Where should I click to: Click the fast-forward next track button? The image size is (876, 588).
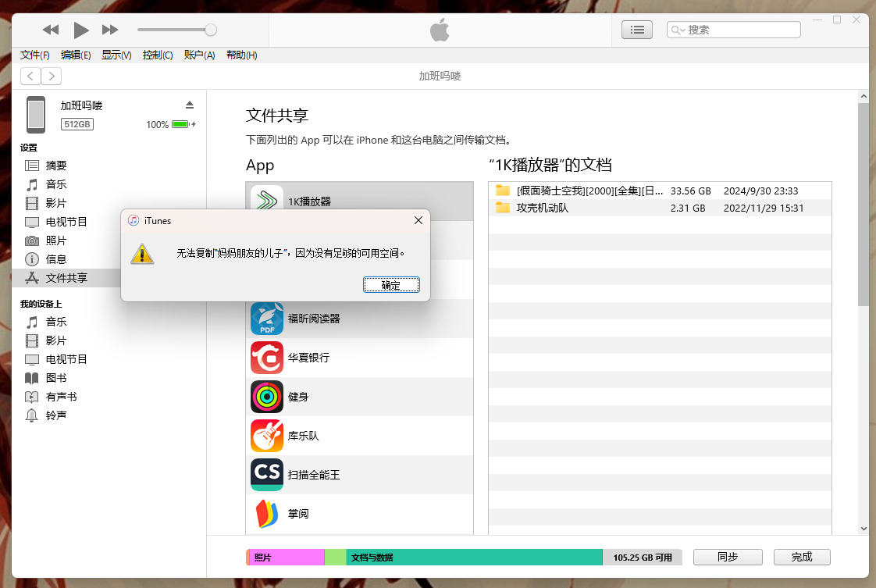(x=110, y=30)
